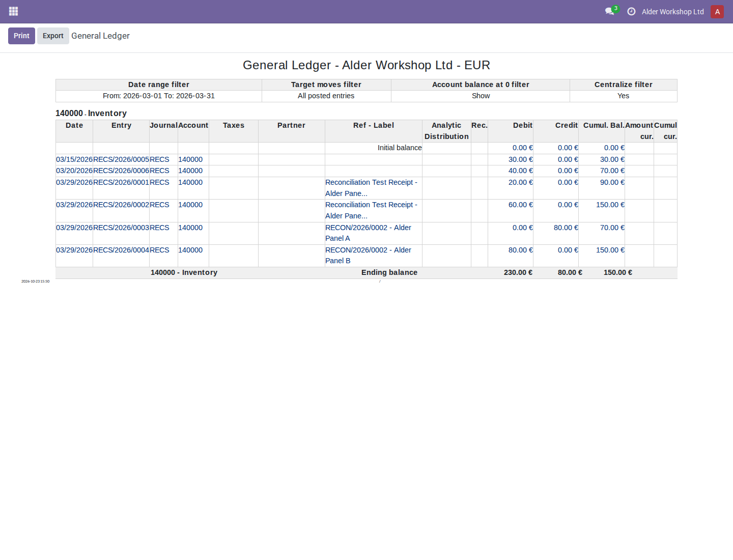The width and height of the screenshot is (733, 560).
Task: Click the 40.00 € debit amount
Action: (520, 171)
